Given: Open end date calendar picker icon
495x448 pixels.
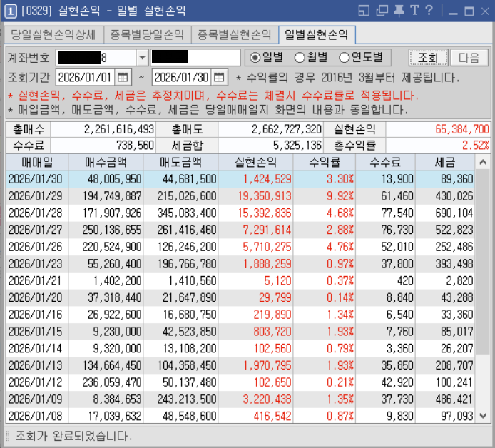Looking at the screenshot, I should click(x=219, y=77).
